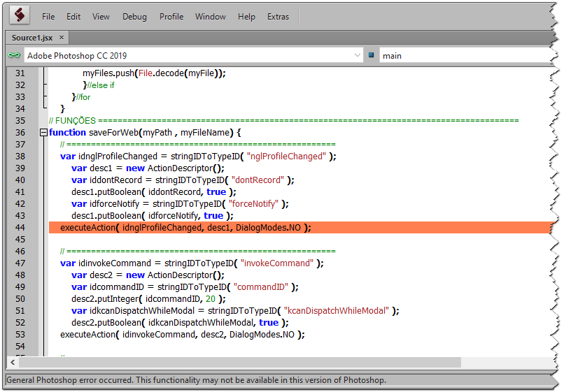This screenshot has height=392, width=566.
Task: Open the Adobe Photoshop CC 2019 target dropdown
Action: point(194,55)
